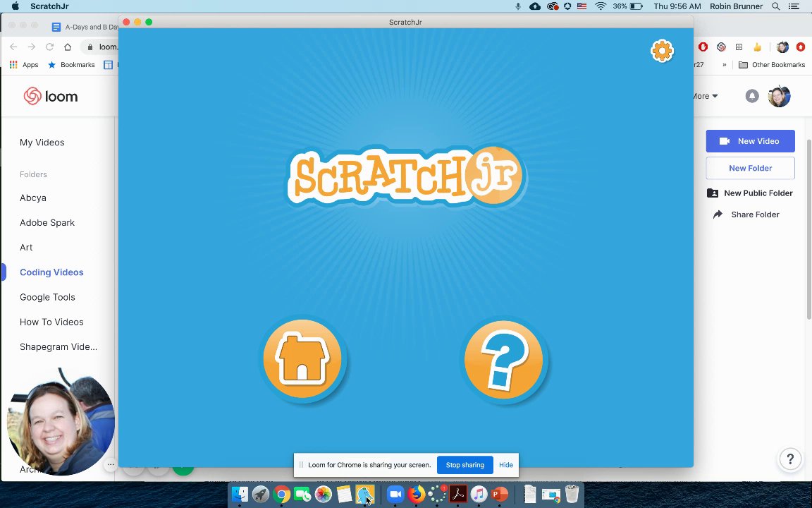Open the Abcya folder in Loom
The width and height of the screenshot is (812, 508).
click(33, 198)
